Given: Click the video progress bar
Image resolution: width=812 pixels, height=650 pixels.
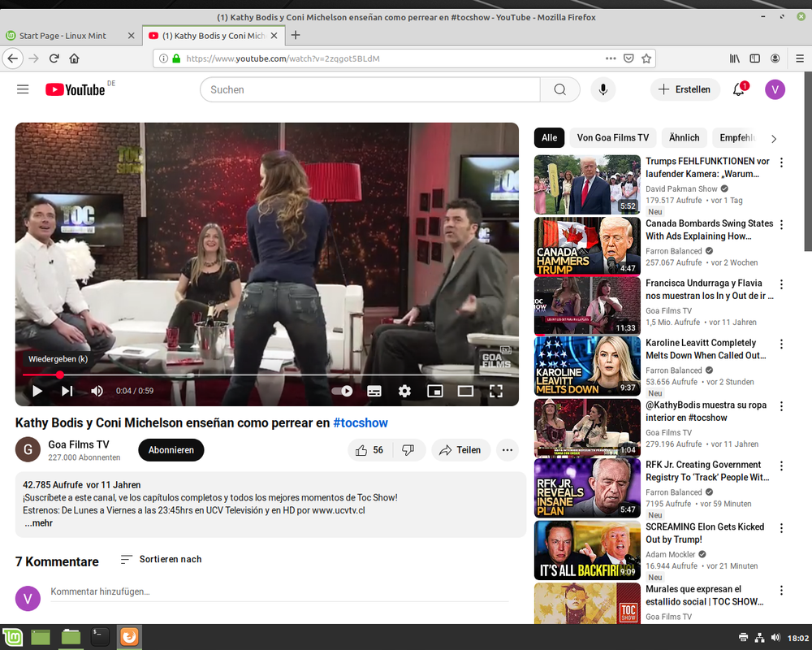Looking at the screenshot, I should click(266, 375).
